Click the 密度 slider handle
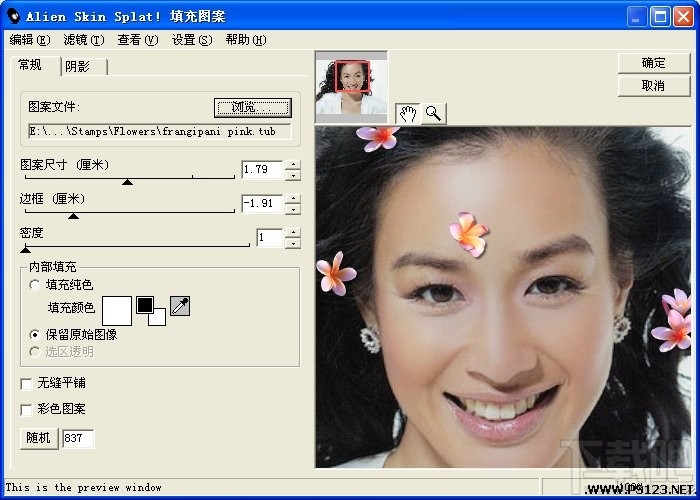This screenshot has width=700, height=500. [25, 250]
